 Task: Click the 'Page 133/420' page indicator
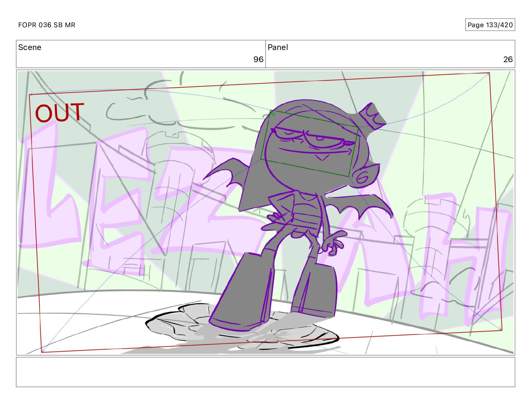(490, 25)
